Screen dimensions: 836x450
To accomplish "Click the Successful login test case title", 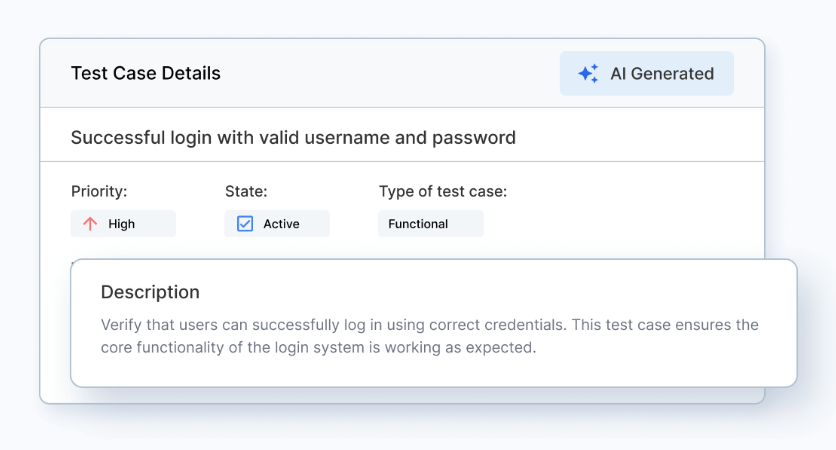I will coord(293,137).
